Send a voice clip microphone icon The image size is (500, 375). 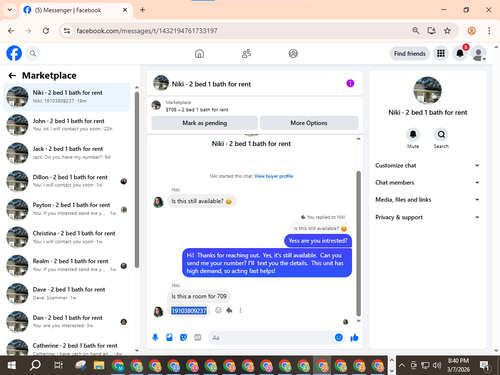pyautogui.click(x=155, y=338)
